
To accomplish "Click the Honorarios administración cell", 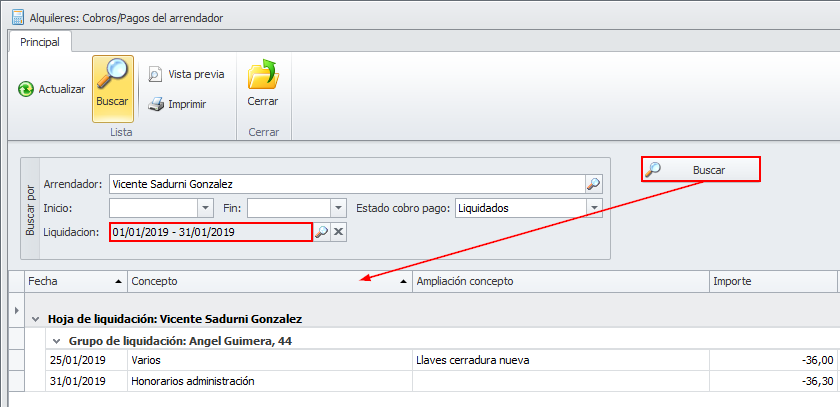I will pos(269,381).
